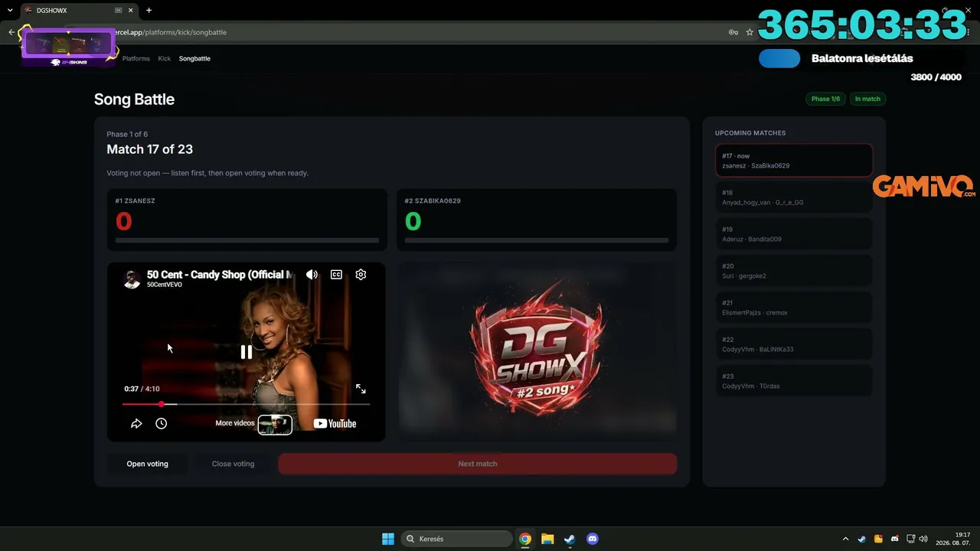980x551 pixels.
Task: Click the orange system tray icon
Action: coord(878,539)
